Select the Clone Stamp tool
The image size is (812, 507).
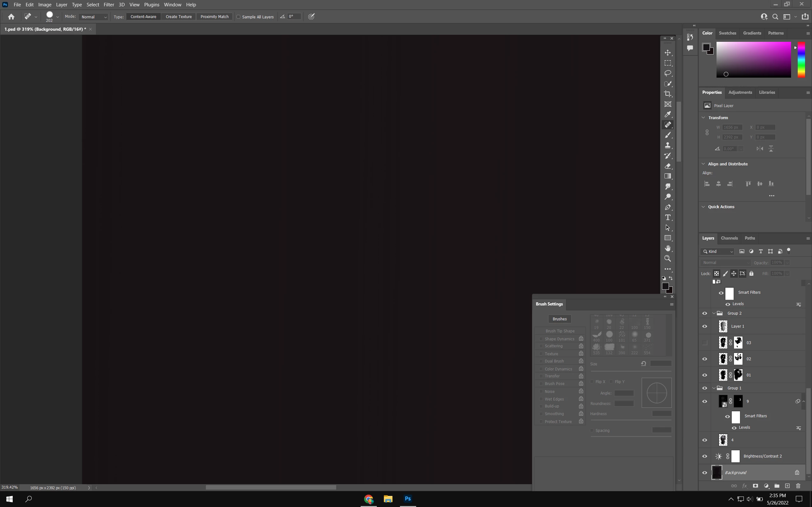pos(668,145)
